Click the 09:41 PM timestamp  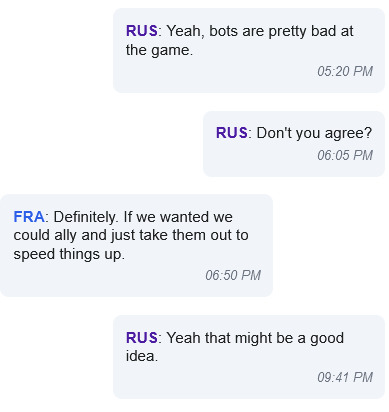[345, 377]
